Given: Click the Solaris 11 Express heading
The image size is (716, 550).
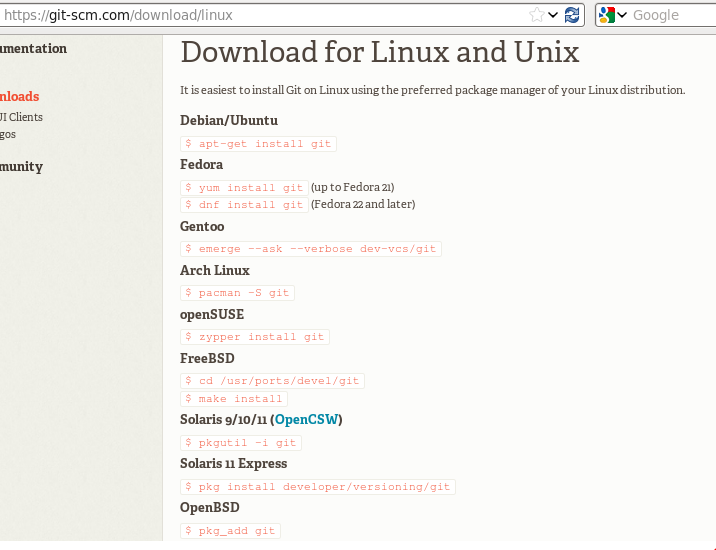Looking at the screenshot, I should point(233,464).
